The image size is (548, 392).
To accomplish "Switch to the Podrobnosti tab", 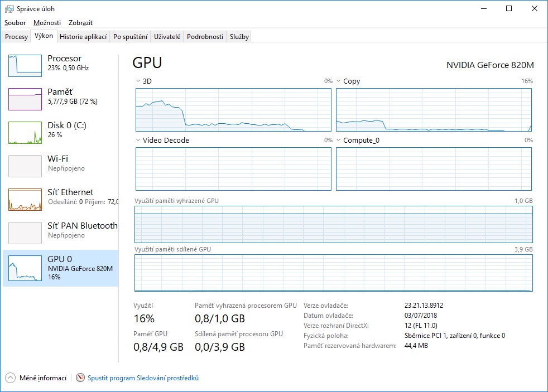I will [x=205, y=37].
